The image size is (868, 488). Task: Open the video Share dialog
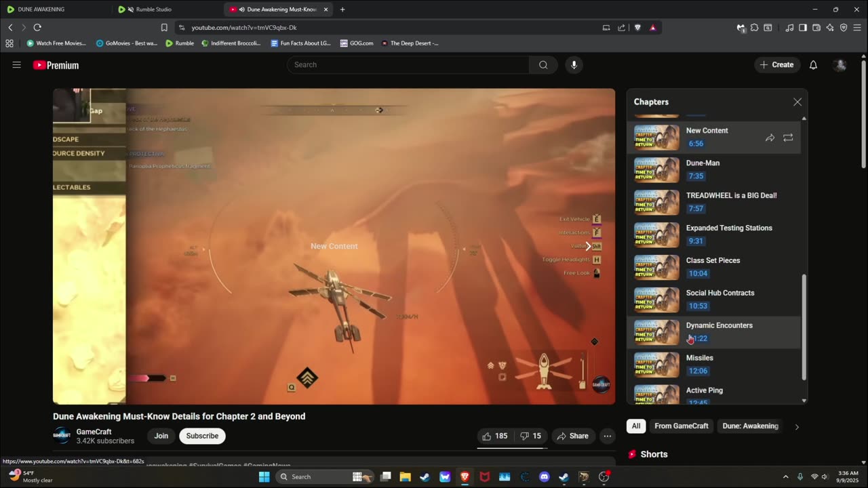(x=572, y=436)
